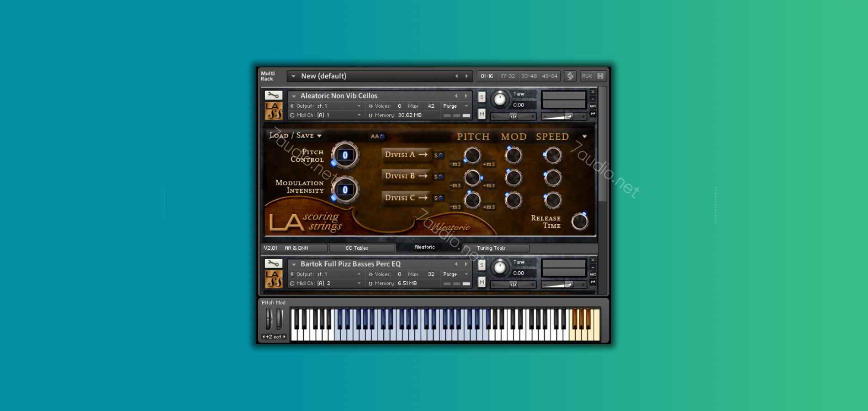The image size is (868, 411).
Task: Open Purge menu for Aleatoric Non Vib Cellos
Action: coord(455,106)
